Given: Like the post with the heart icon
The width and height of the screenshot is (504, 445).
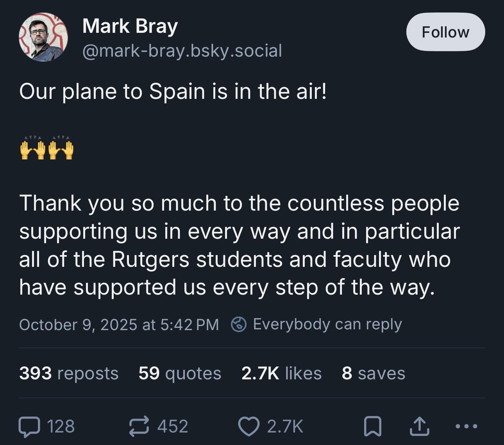Looking at the screenshot, I should (x=249, y=426).
